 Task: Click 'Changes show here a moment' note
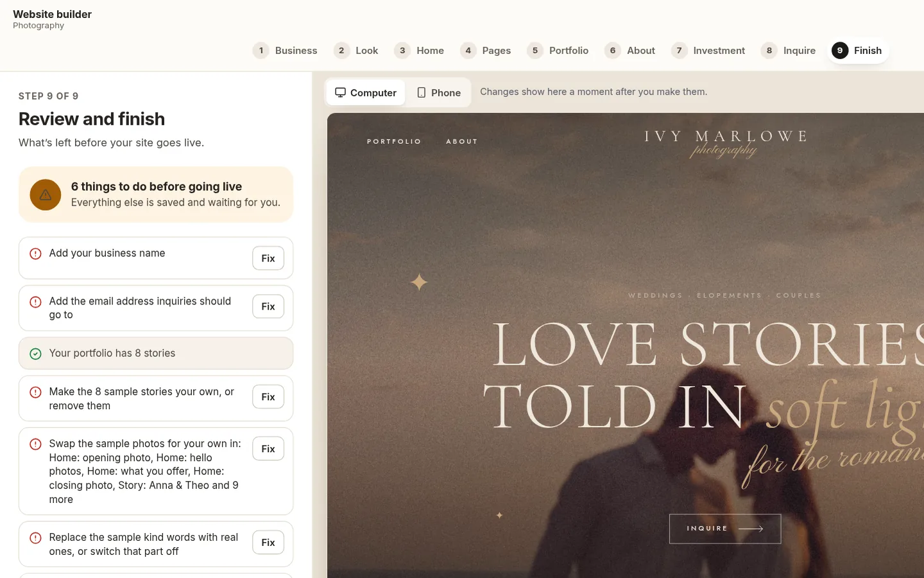coord(594,92)
